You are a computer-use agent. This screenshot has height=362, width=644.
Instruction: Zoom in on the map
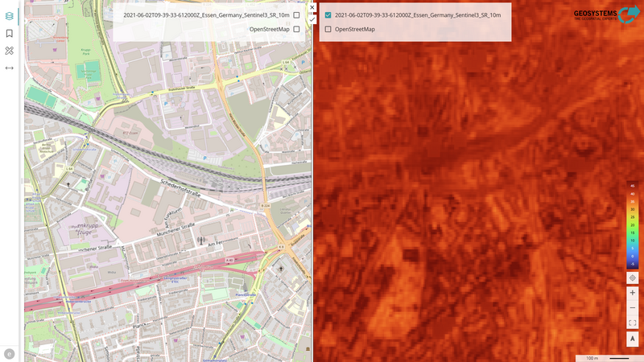coord(633,293)
